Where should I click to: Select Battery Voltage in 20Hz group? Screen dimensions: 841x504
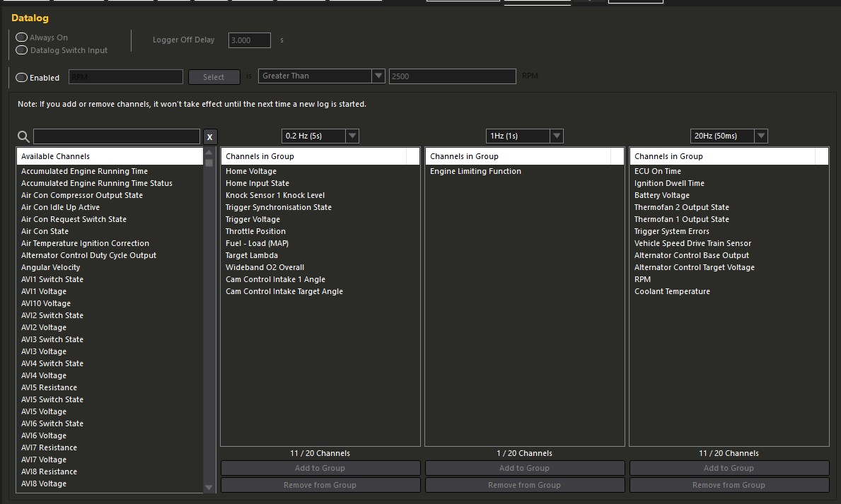(662, 196)
